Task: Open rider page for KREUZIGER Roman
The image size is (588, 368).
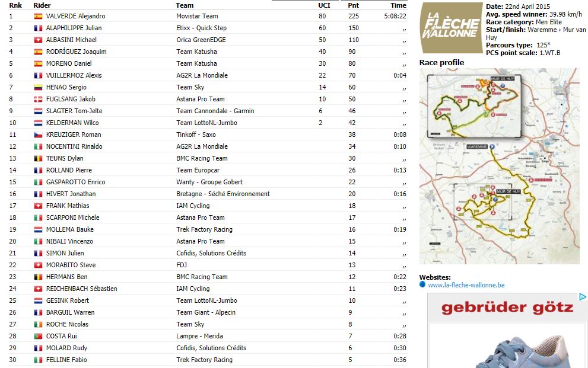Action: tap(74, 135)
